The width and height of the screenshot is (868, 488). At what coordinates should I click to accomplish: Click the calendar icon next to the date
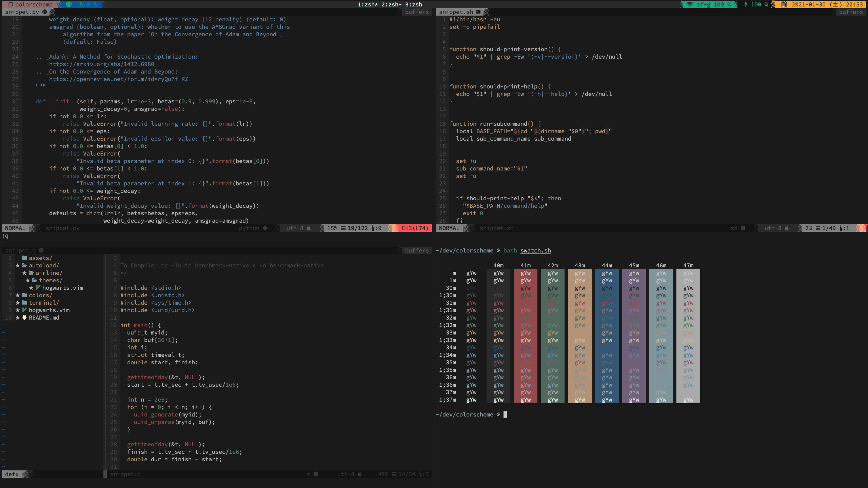click(x=784, y=4)
